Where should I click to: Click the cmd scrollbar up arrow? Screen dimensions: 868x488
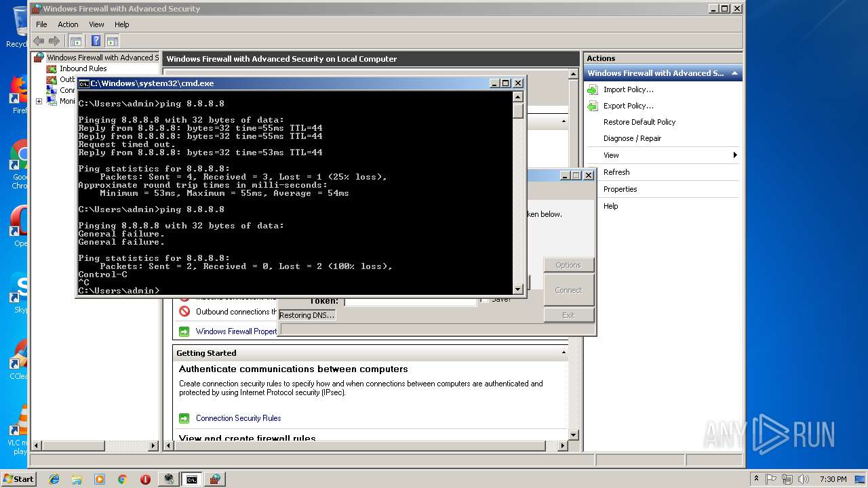pyautogui.click(x=518, y=97)
